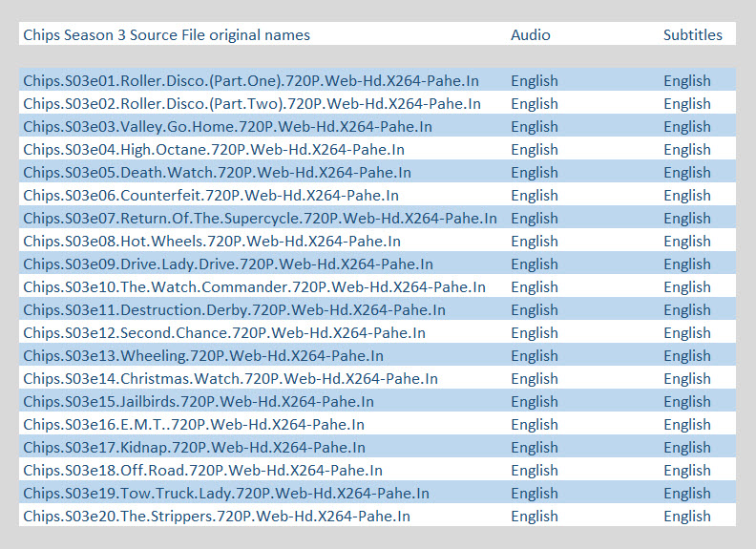The height and width of the screenshot is (549, 756).
Task: Select the S03e12 Second Chance filename
Action: point(224,333)
